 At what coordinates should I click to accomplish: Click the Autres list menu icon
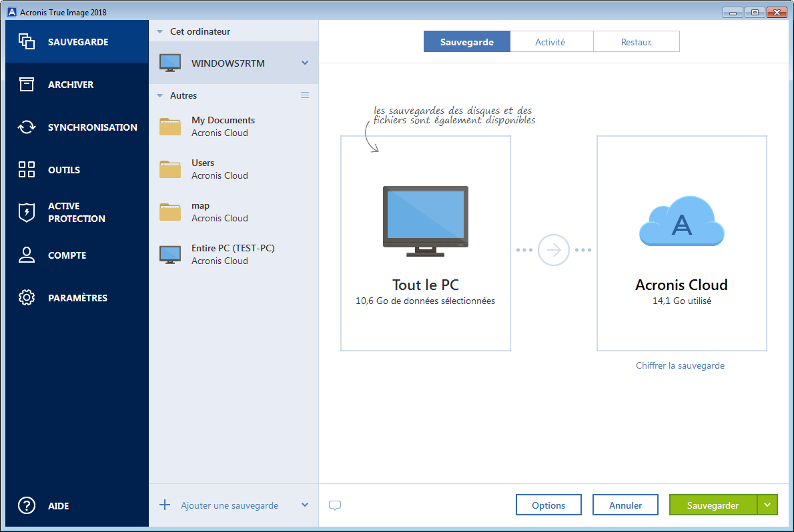(x=305, y=95)
